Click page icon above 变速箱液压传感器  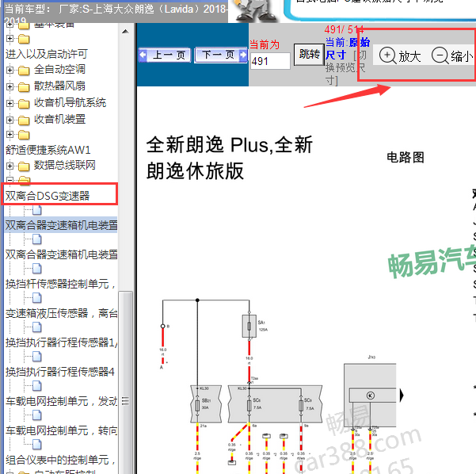(x=37, y=298)
